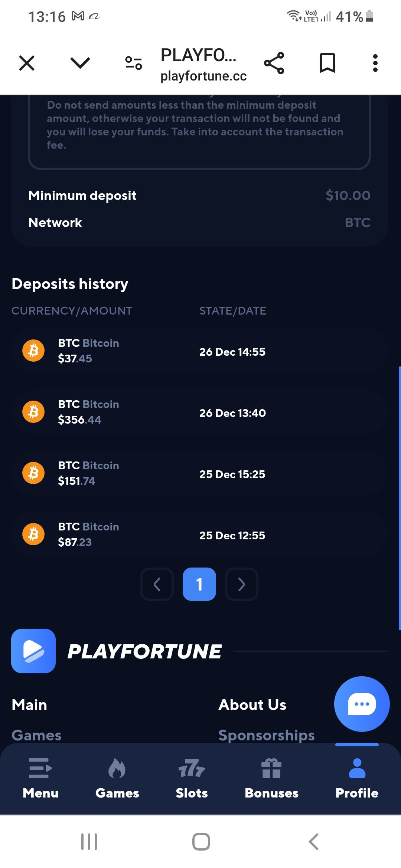Tap the Android back navigation button
401x868 pixels.
pyautogui.click(x=314, y=841)
